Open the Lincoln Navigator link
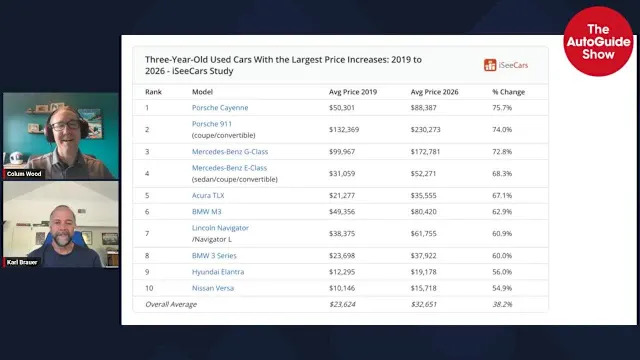 click(220, 228)
